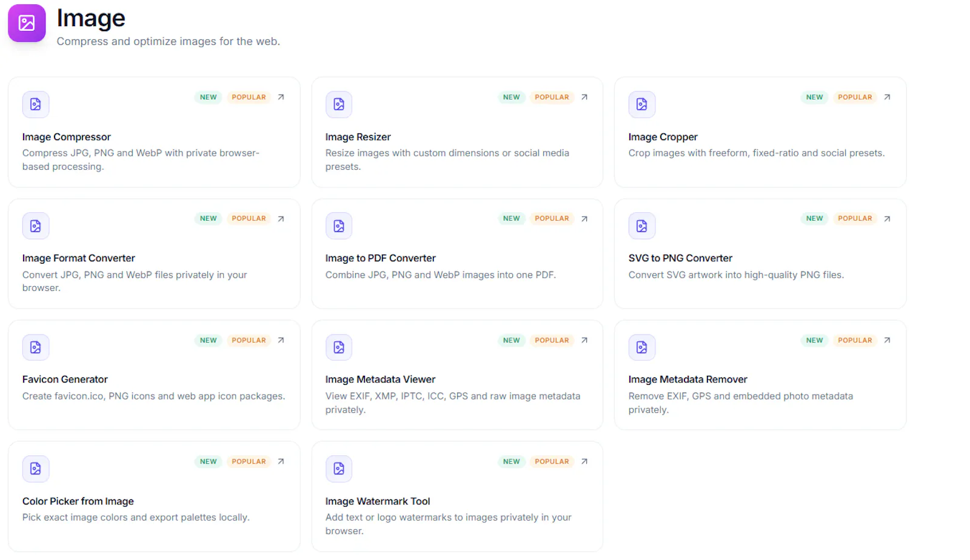Open Image Metadata Remover via its arrow icon
970x560 pixels.
[x=887, y=340]
